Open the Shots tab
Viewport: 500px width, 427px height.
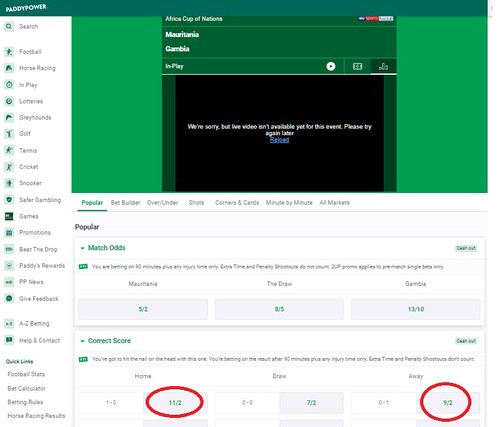[196, 203]
